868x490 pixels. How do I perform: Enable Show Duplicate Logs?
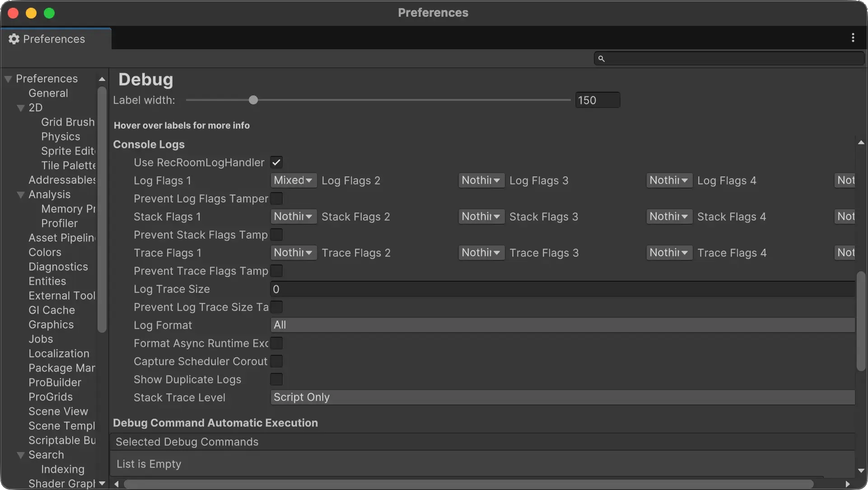(276, 379)
